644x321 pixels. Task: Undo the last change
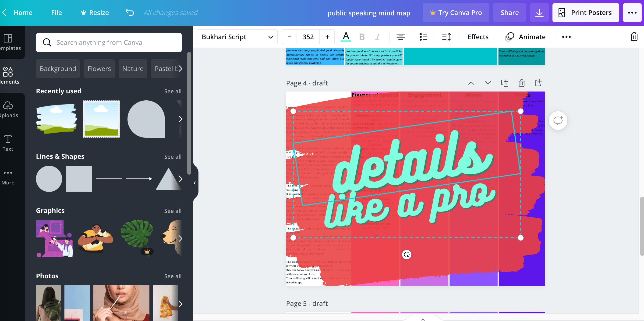tap(130, 12)
